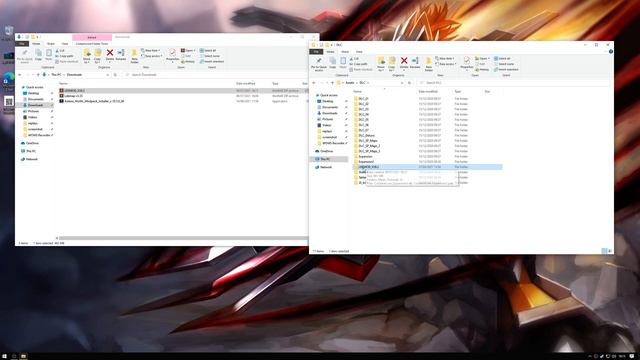Select Desktop in Downloads window sidebar
Screen dimensions: 640x360
(x=33, y=93)
